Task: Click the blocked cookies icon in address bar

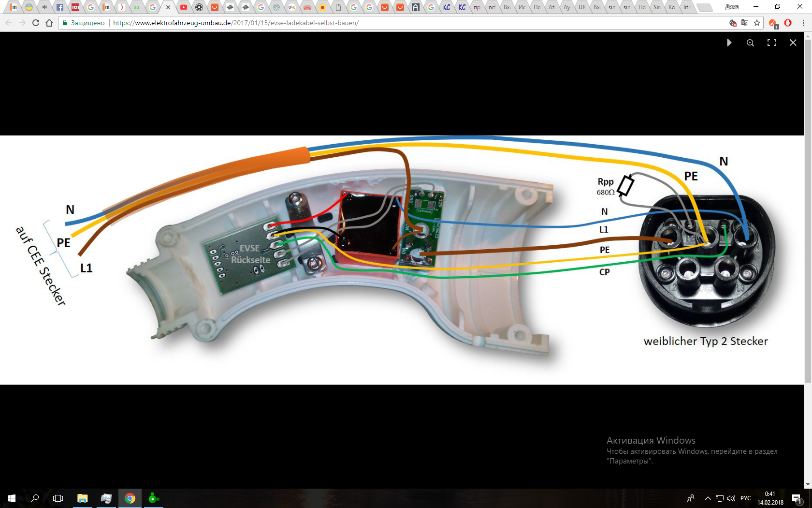Action: pyautogui.click(x=733, y=23)
